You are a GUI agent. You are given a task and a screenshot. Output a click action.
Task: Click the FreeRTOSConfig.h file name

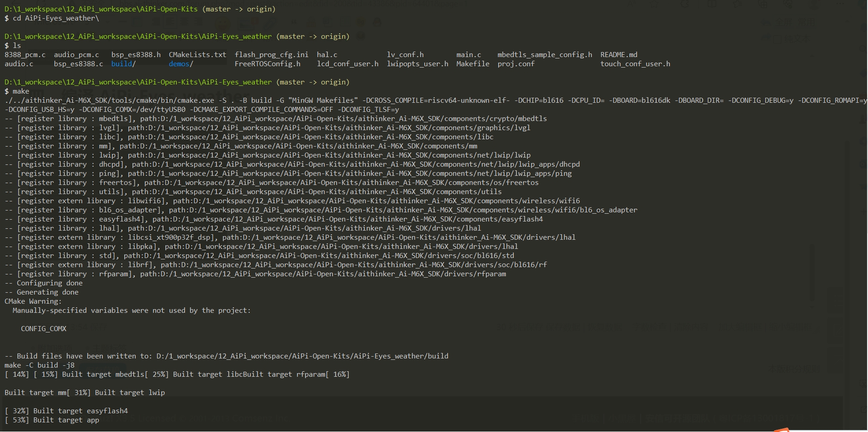(x=268, y=64)
